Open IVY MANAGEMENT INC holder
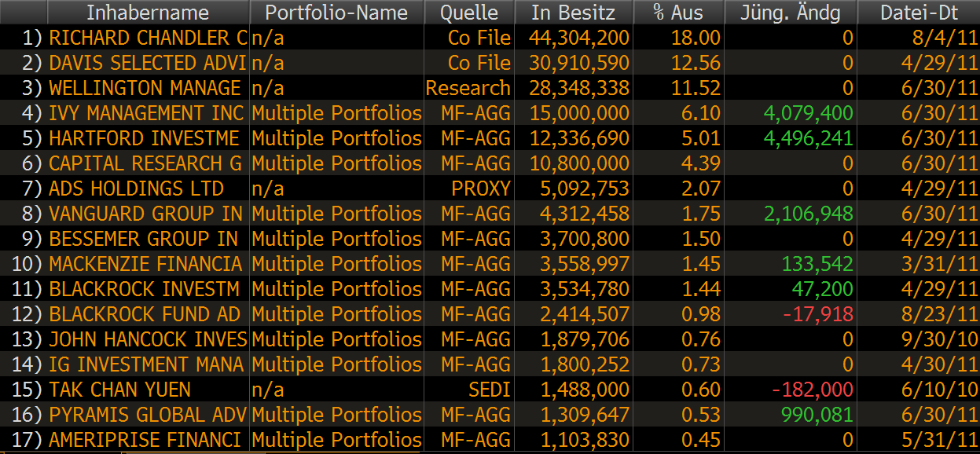Screen dimensions: 980x454 tap(146, 113)
